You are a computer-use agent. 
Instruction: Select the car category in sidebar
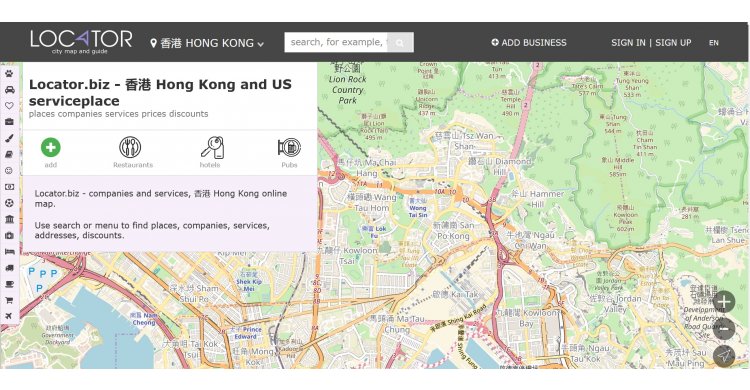[x=9, y=90]
